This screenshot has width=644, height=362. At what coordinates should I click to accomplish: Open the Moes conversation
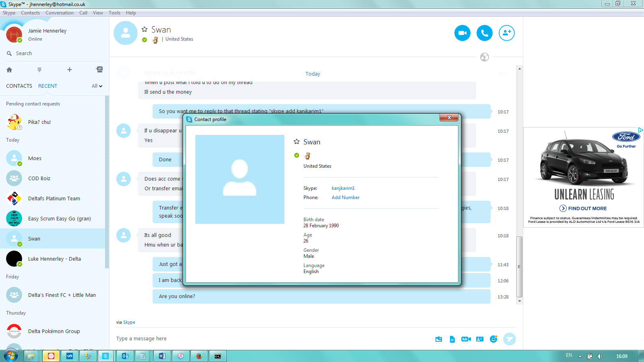(x=52, y=158)
